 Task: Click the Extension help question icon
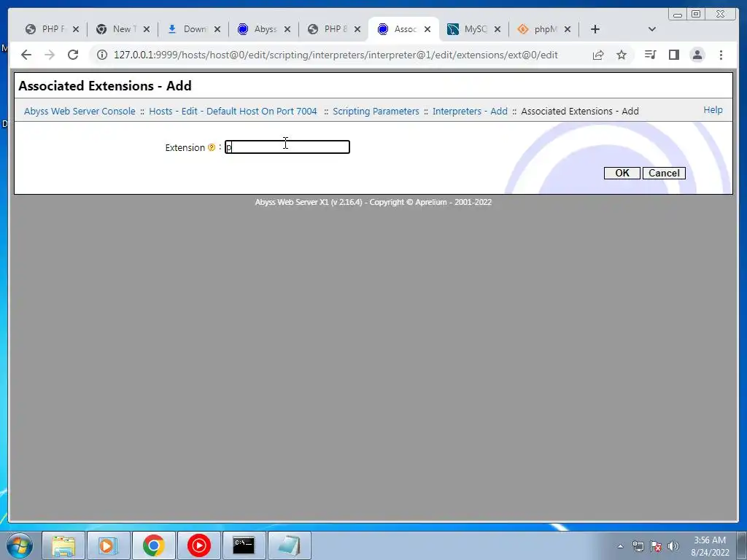point(212,147)
